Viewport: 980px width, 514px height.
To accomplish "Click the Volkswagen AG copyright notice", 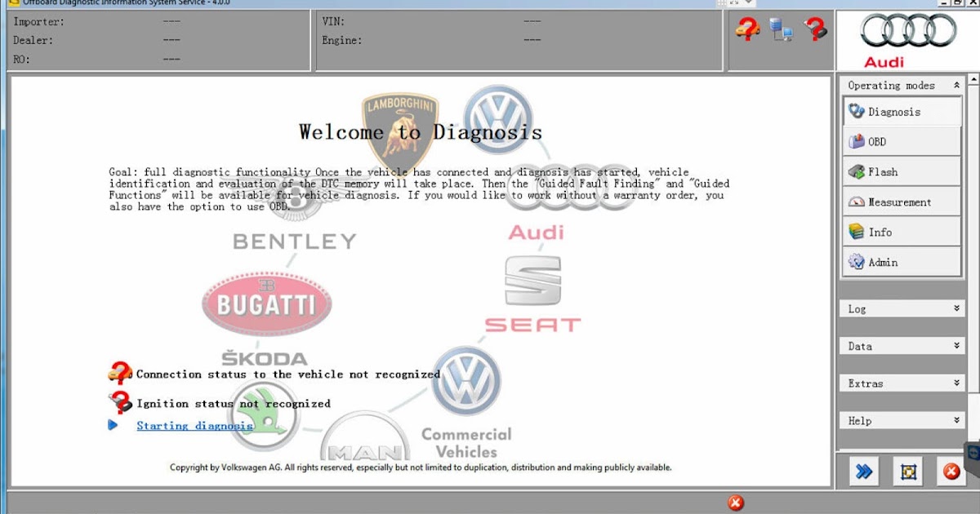I will coord(421,467).
